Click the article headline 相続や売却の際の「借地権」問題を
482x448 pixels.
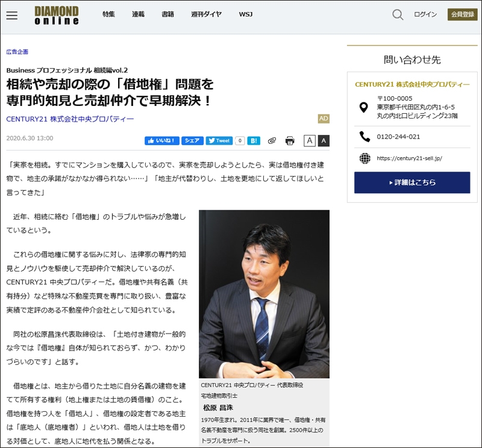click(x=110, y=84)
